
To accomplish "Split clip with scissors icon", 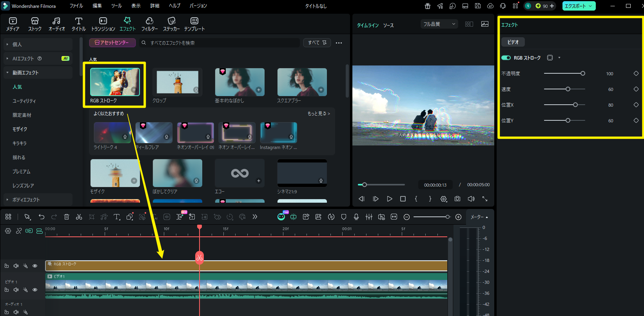I will pos(79,217).
